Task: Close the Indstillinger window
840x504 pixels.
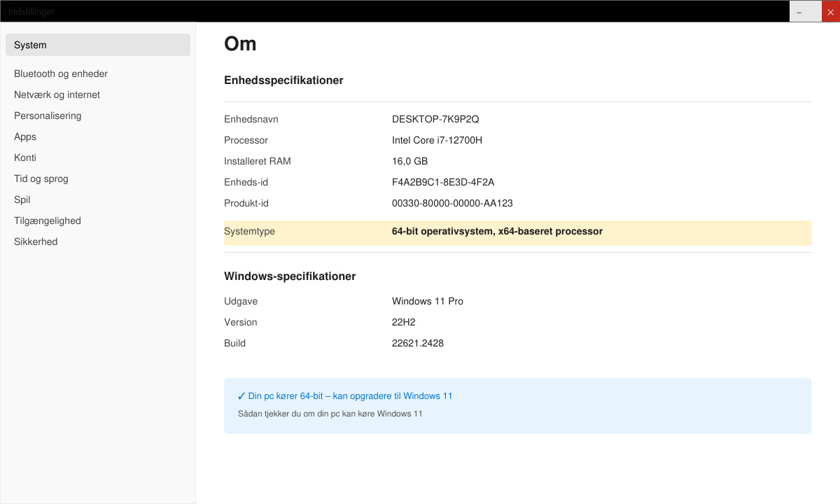Action: (x=831, y=12)
